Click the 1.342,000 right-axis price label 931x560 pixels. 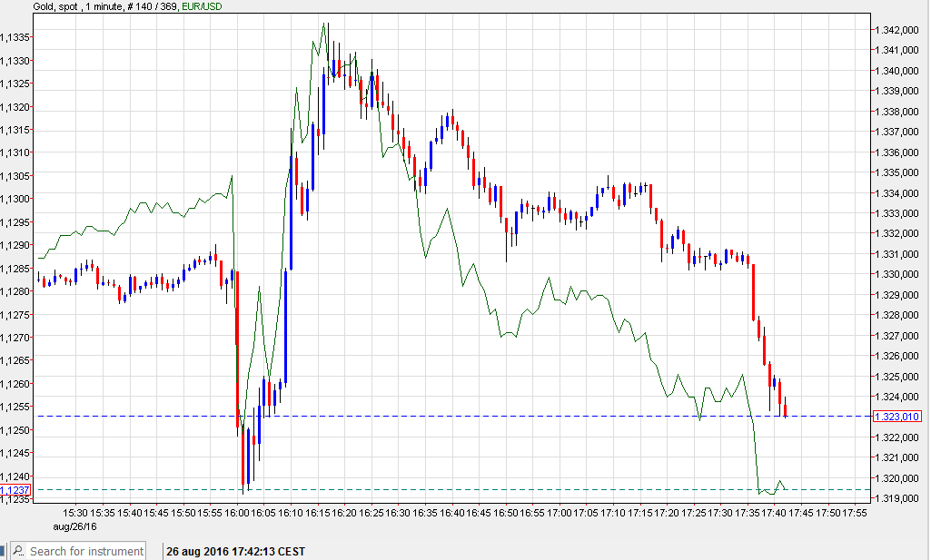(x=897, y=30)
